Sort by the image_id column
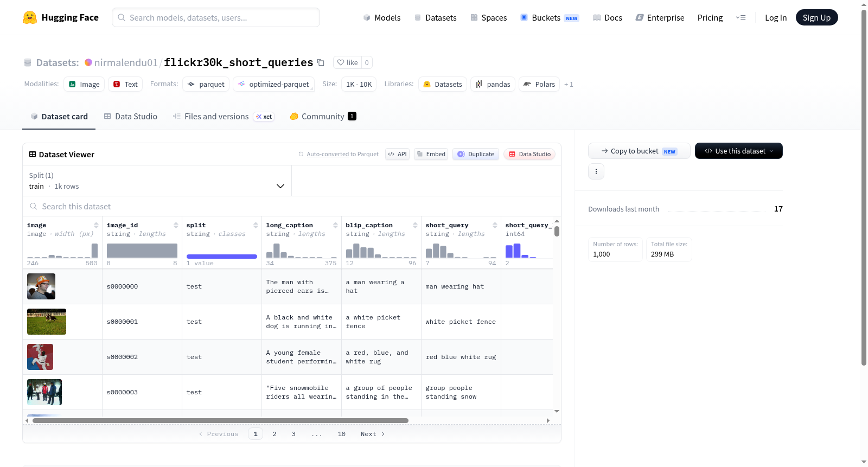Viewport: 868px width, 467px height. point(176,225)
